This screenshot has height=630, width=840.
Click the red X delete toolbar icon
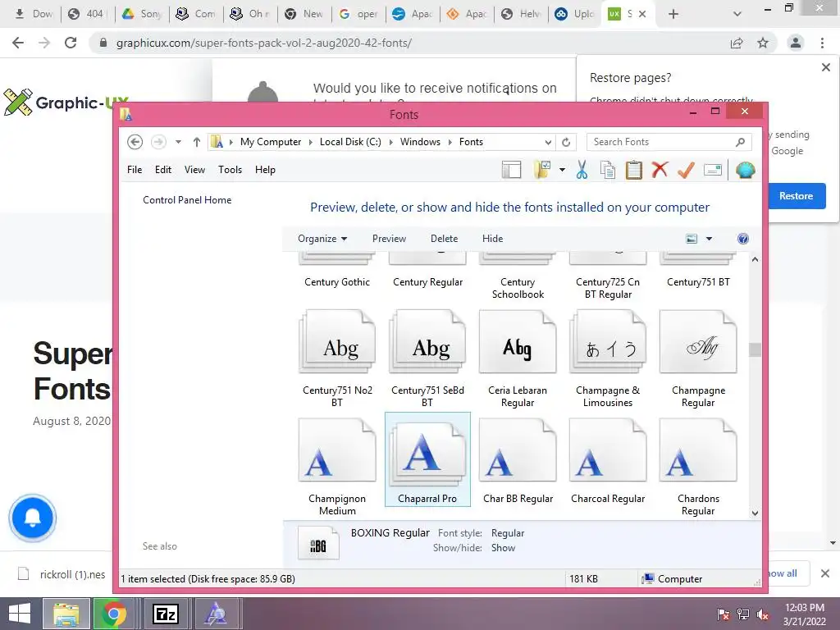(660, 170)
